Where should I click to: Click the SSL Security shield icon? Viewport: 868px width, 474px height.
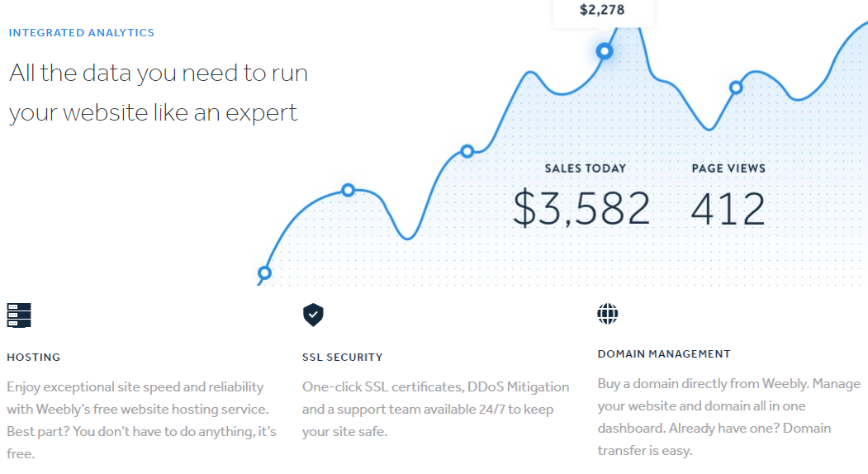[313, 314]
